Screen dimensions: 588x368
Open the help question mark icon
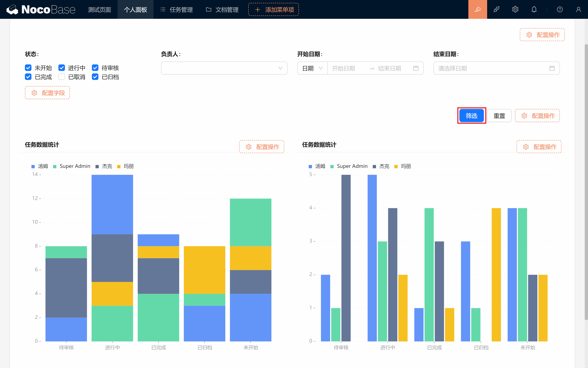560,9
